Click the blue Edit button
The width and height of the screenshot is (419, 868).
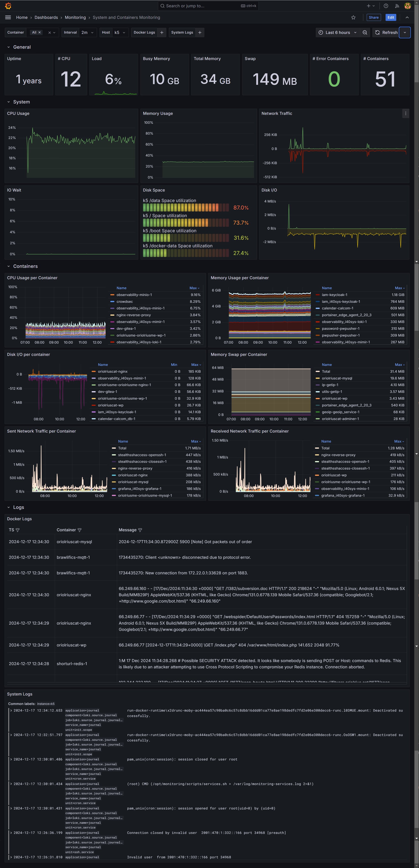[x=390, y=18]
